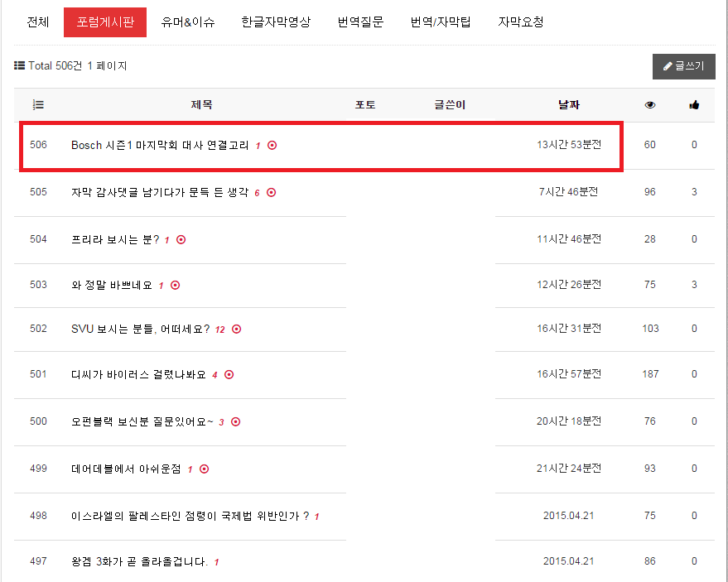Click the red target icon on 데어데블 post
728x582 pixels.
click(x=204, y=469)
